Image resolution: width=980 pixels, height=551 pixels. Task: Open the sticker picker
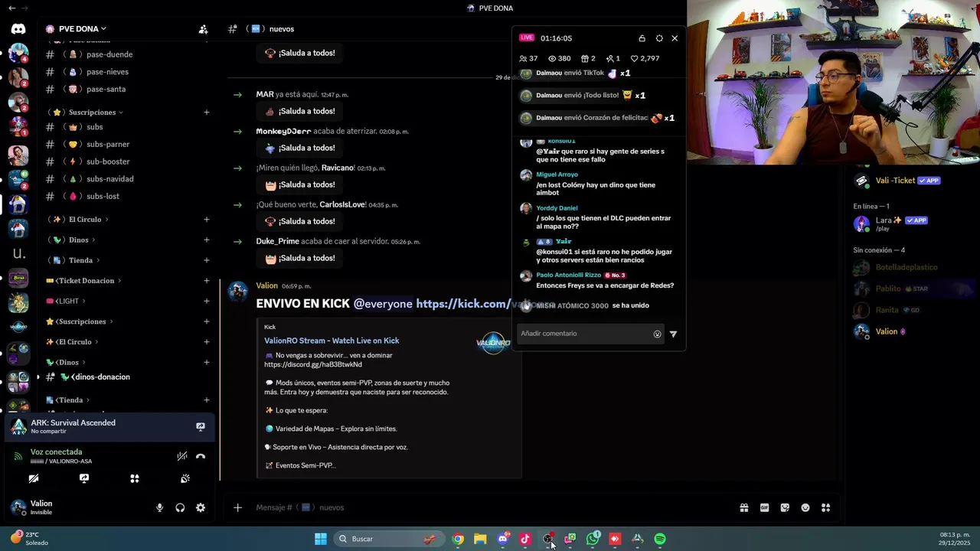pos(785,507)
